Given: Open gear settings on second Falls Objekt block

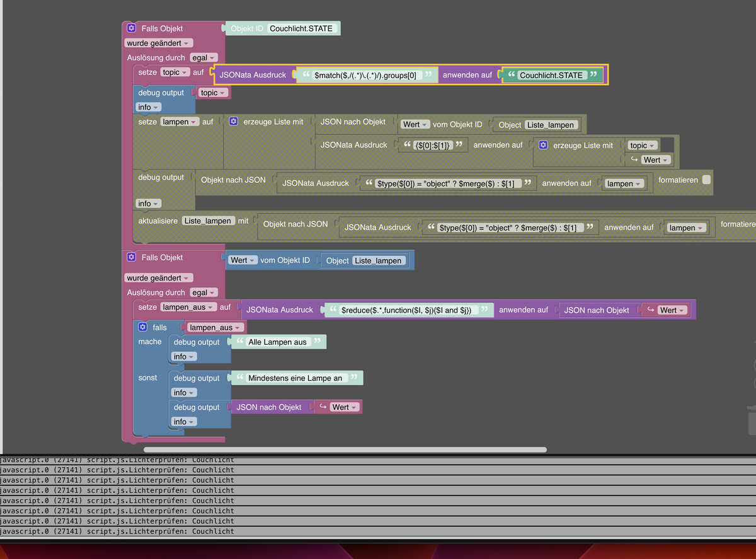Looking at the screenshot, I should (131, 257).
